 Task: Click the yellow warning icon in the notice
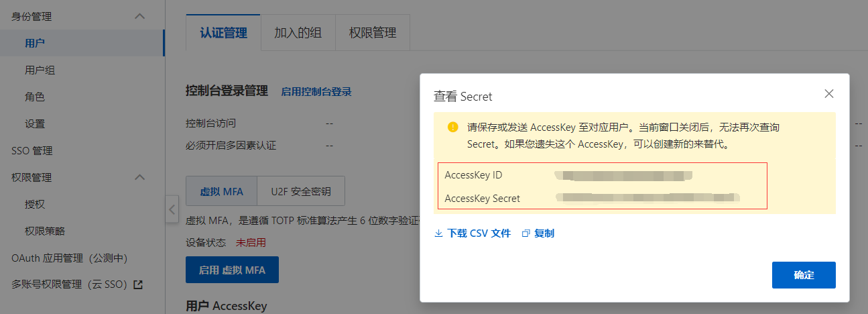[452, 127]
